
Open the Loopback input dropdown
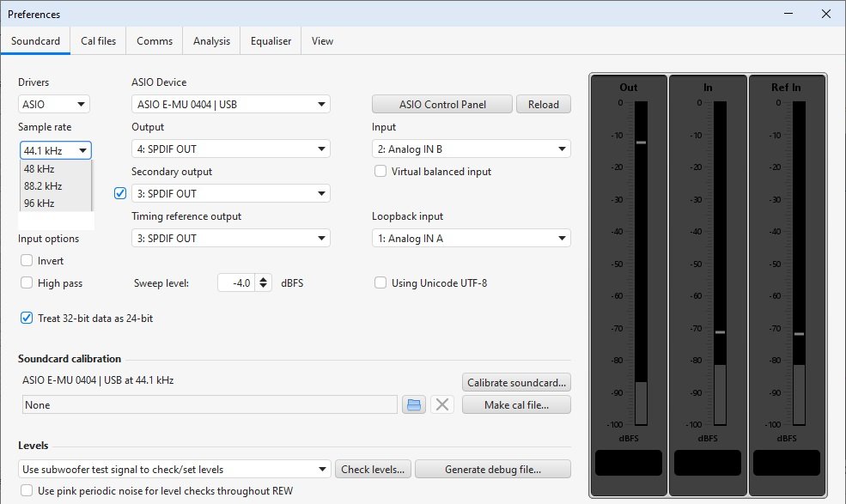tap(471, 238)
